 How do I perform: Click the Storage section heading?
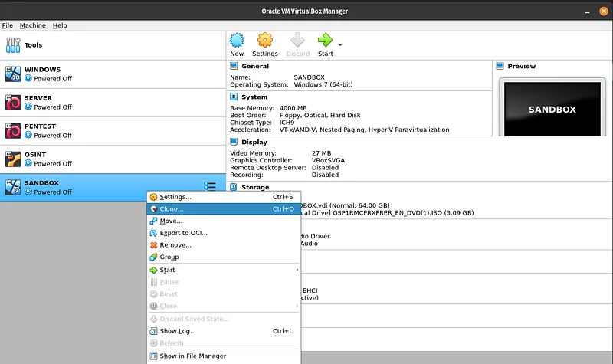tap(255, 187)
